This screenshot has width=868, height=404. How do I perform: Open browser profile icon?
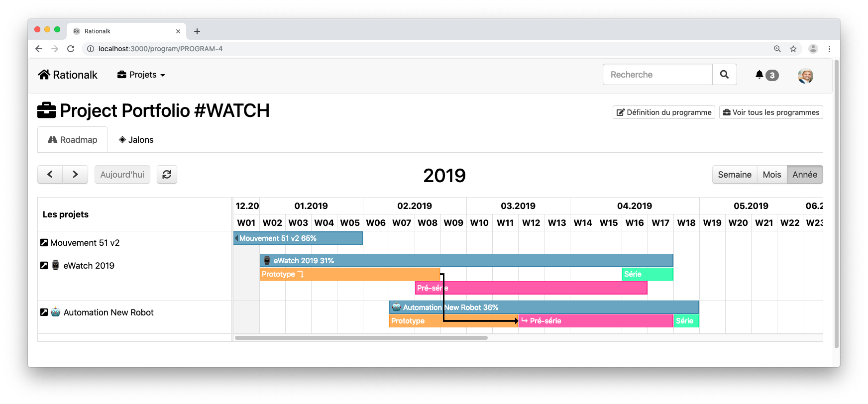(813, 49)
